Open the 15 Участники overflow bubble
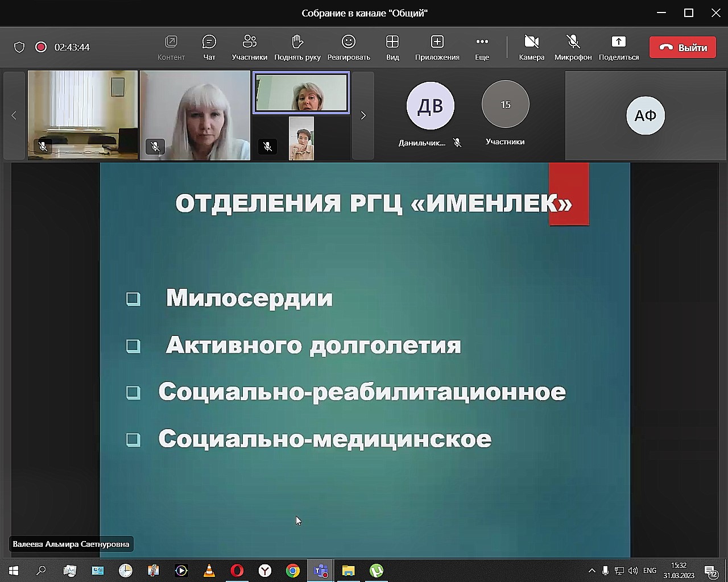 click(505, 105)
